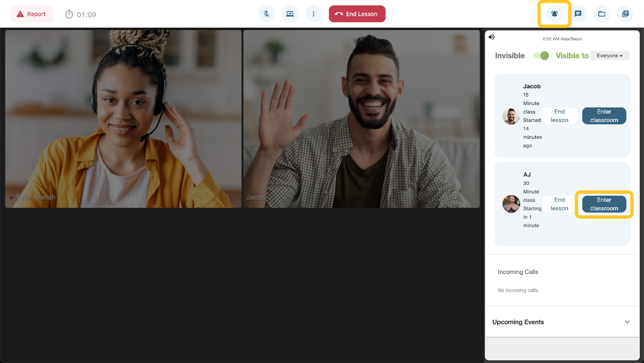Viewport: 644px width, 363px height.
Task: Select Tutor Mariah's video tile
Action: (x=123, y=119)
